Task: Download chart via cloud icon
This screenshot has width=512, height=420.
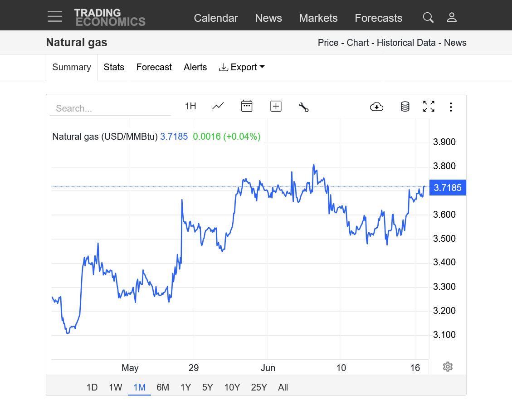Action: click(376, 107)
